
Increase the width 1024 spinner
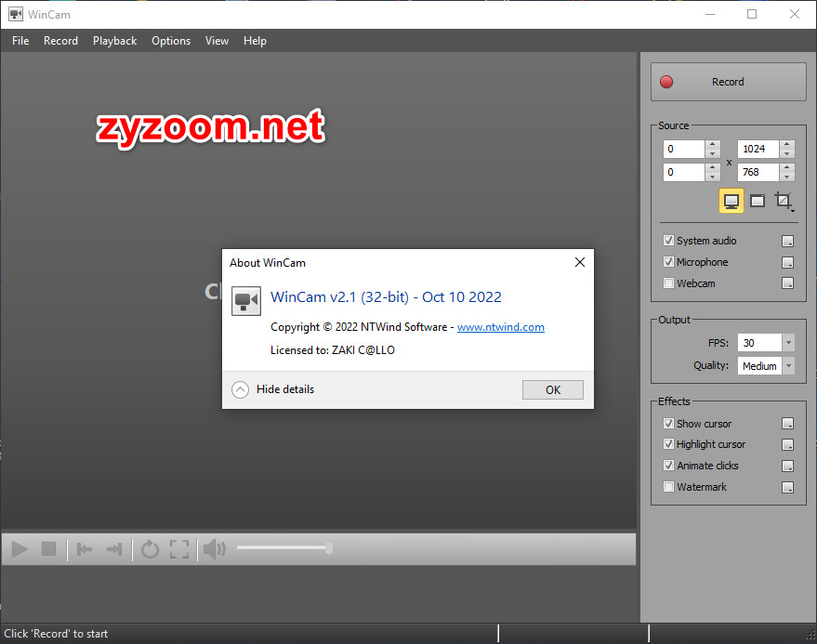787,144
